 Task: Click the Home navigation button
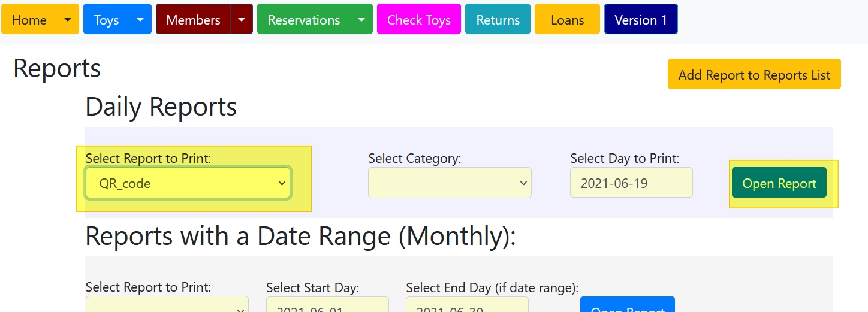(x=29, y=20)
